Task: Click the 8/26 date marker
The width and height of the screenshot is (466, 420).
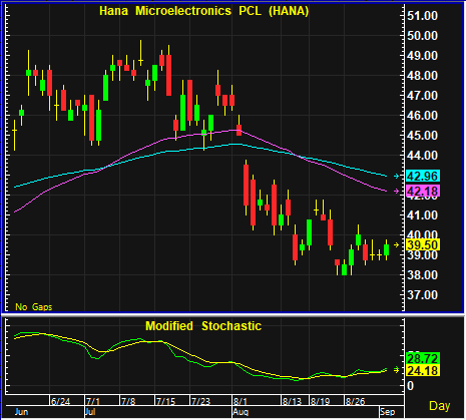Action: [355, 401]
